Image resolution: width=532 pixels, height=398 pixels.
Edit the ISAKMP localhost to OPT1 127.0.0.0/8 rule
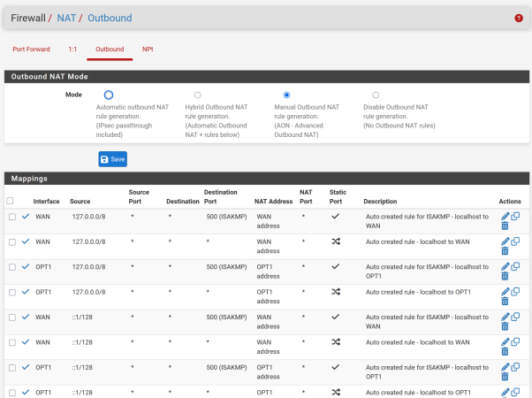[x=505, y=266]
